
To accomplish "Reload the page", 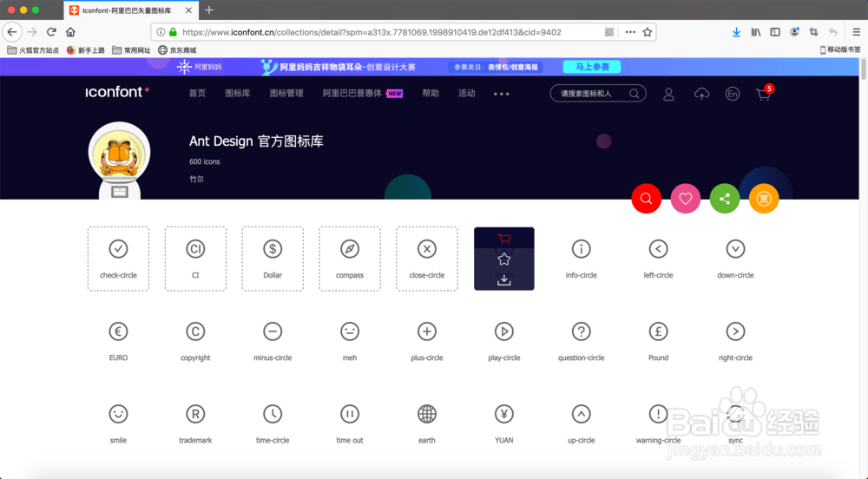I will [51, 32].
